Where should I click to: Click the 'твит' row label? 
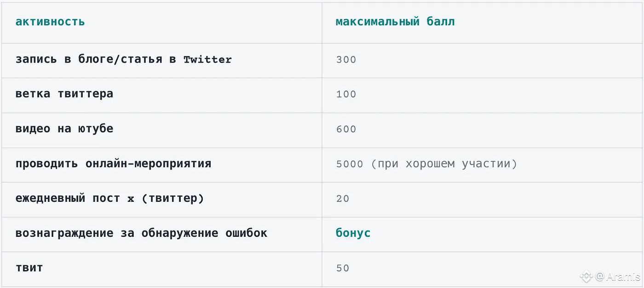point(29,268)
